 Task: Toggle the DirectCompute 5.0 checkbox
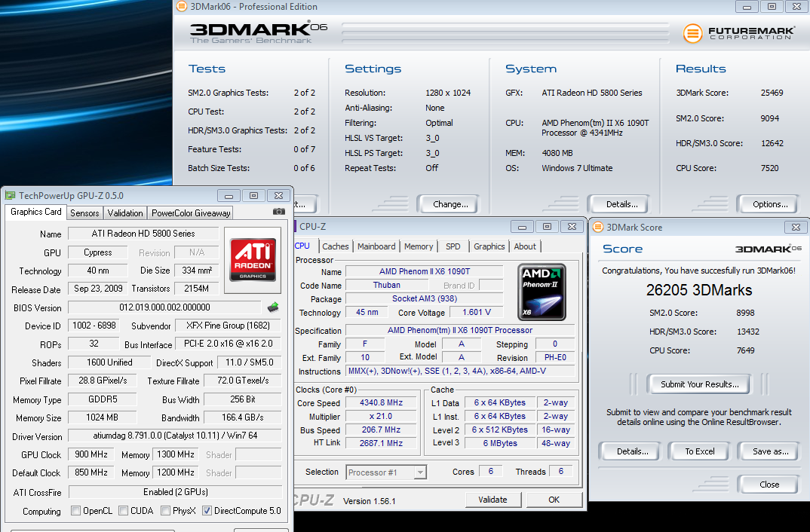pyautogui.click(x=207, y=511)
